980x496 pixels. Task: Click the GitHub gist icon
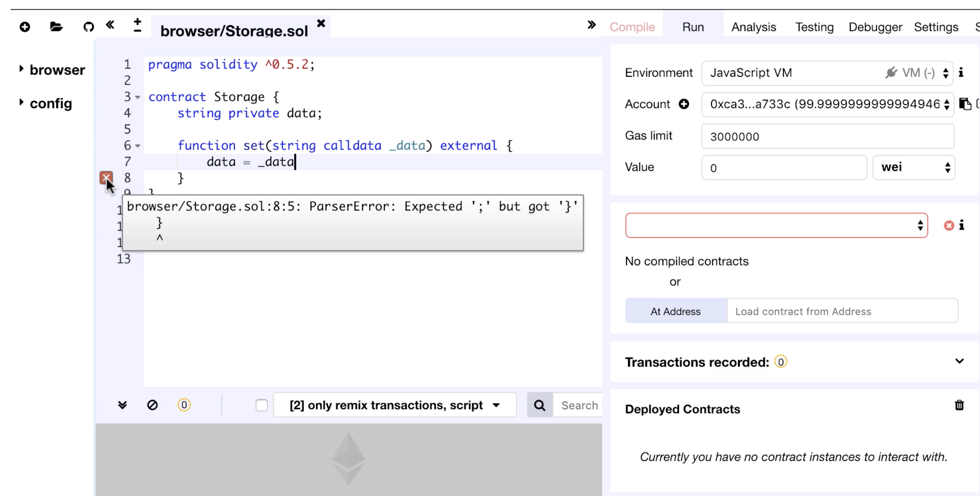pos(88,27)
